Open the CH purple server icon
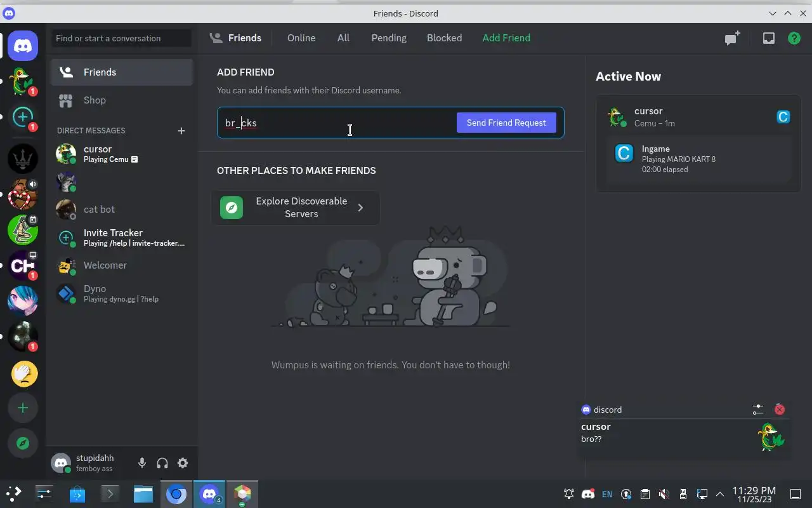812x508 pixels. point(23,265)
